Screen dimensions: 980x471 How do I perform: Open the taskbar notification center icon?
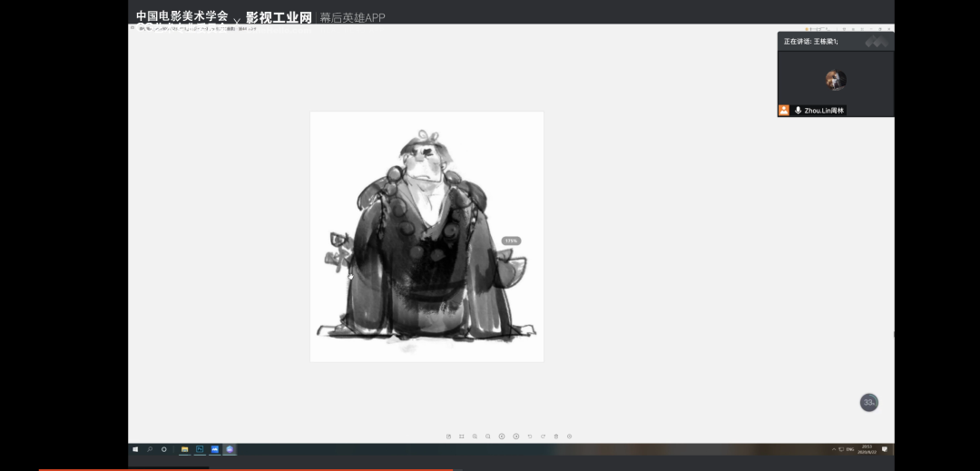click(x=885, y=449)
